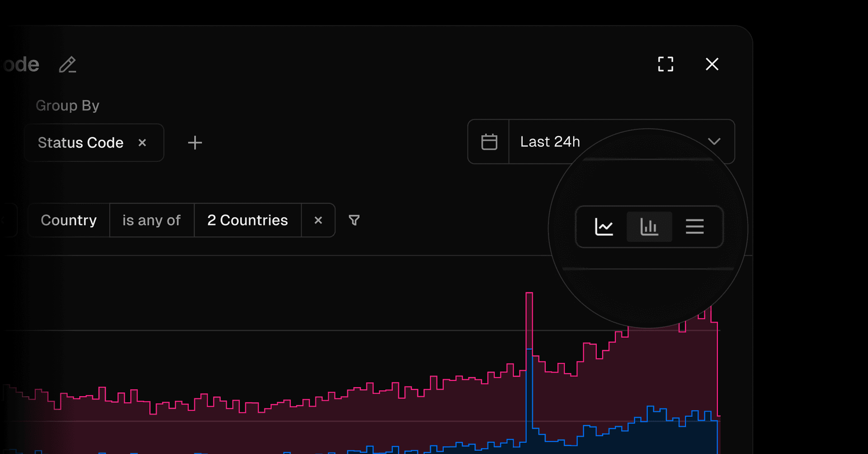868x454 pixels.
Task: Click the chevron beside Last 24h
Action: (714, 141)
